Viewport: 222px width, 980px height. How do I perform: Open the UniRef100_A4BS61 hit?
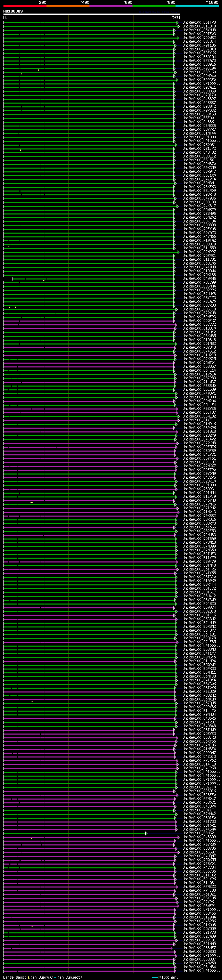[x=199, y=122]
